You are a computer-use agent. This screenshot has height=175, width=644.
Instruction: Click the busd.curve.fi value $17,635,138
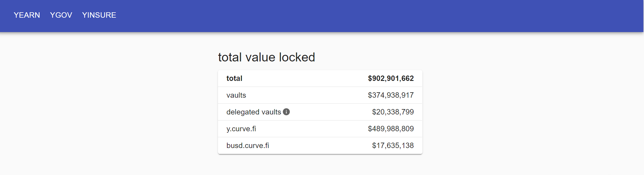pyautogui.click(x=393, y=146)
